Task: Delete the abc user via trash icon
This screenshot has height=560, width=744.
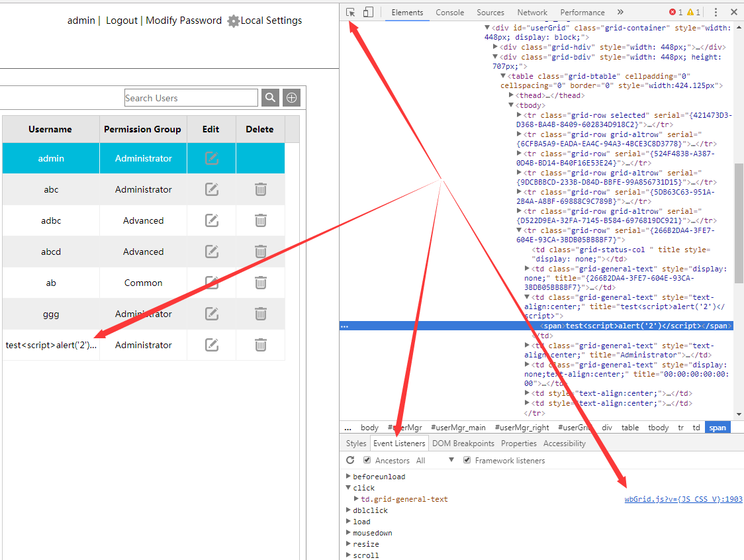Action: click(x=261, y=189)
